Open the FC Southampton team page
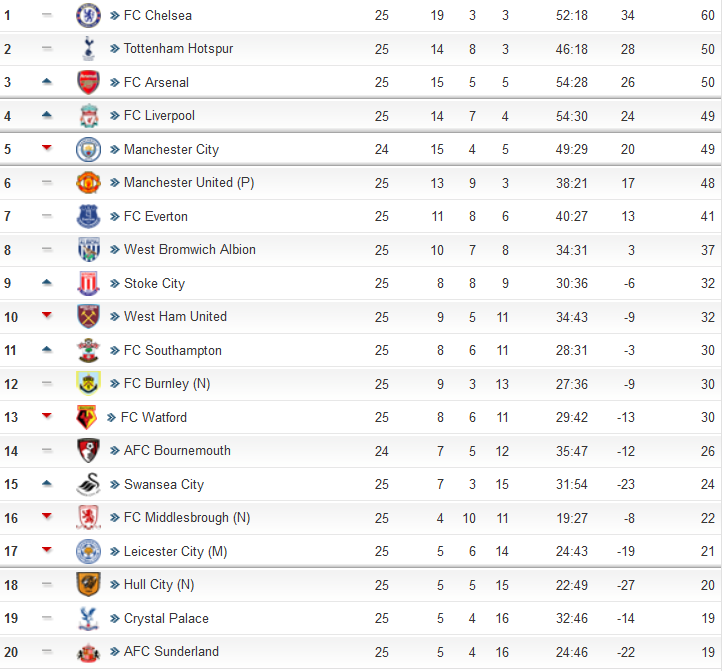 [x=173, y=350]
